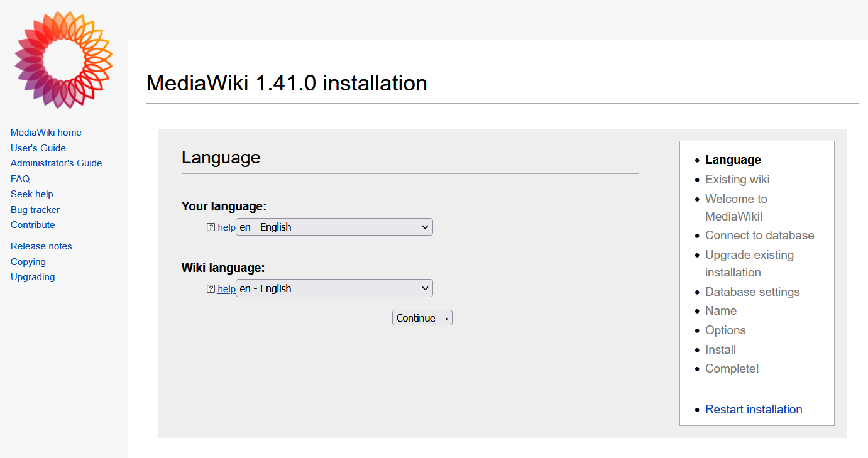Open the MediaWiki home link
The width and height of the screenshot is (868, 458).
[x=46, y=133]
